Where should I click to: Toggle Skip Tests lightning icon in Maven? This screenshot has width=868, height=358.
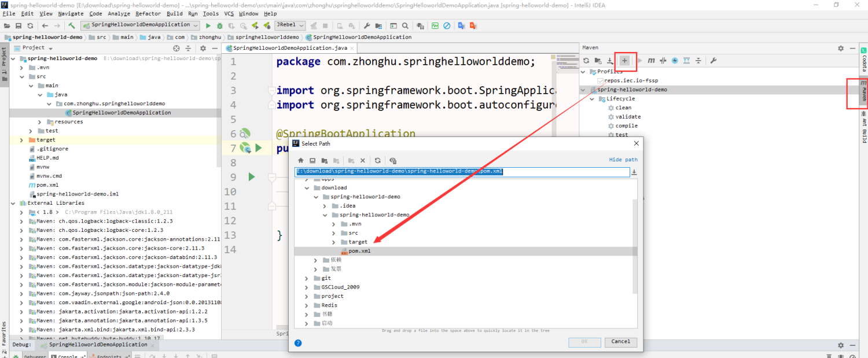pyautogui.click(x=675, y=60)
